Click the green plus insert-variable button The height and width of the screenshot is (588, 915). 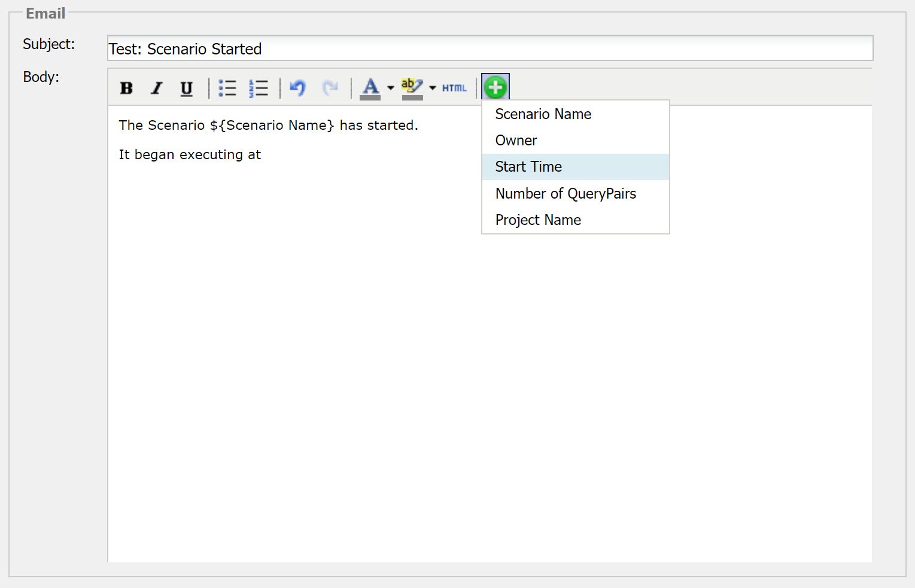pyautogui.click(x=496, y=87)
